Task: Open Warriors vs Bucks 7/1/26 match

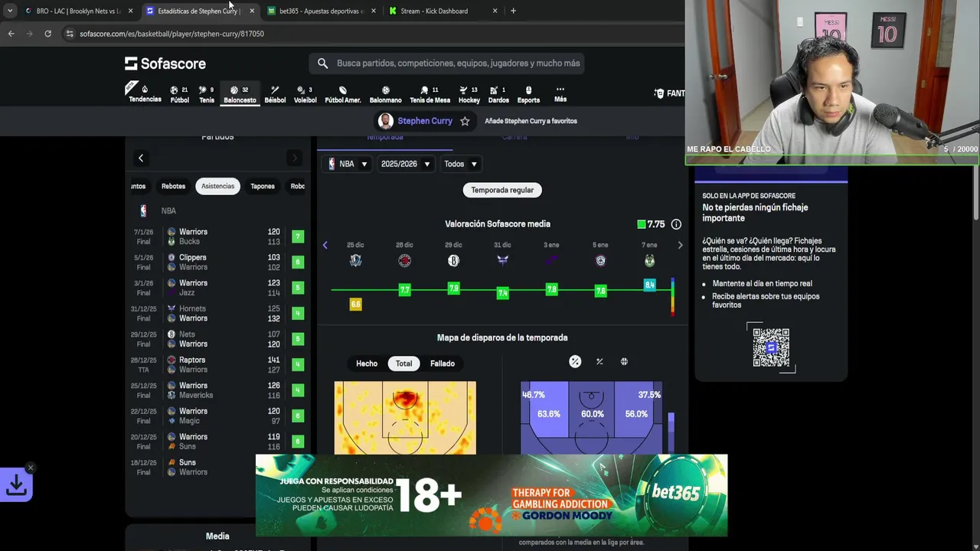Action: click(218, 236)
